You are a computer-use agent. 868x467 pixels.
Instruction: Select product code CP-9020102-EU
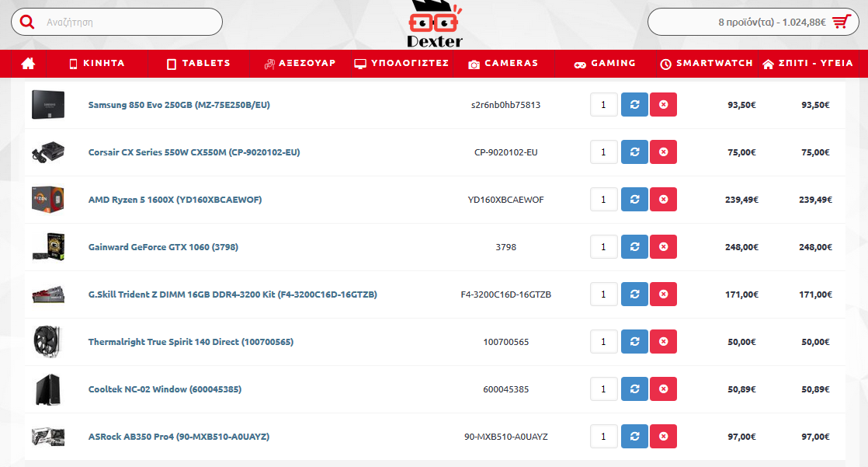(506, 152)
